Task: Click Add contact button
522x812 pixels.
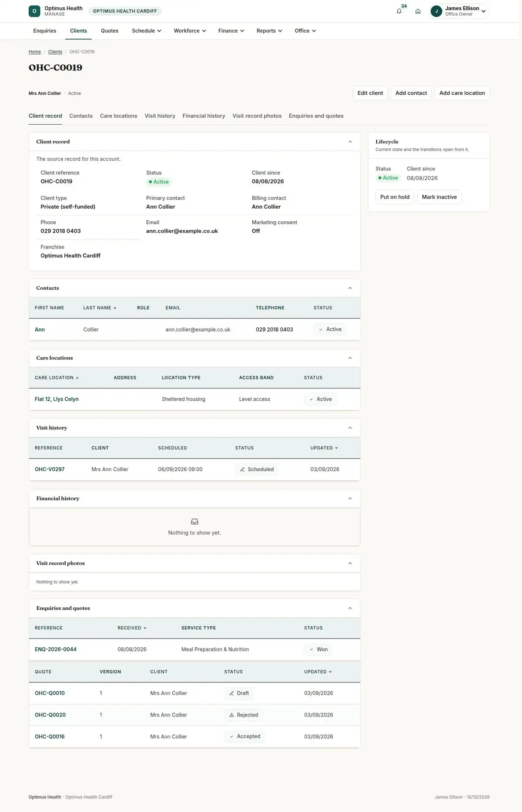Action: click(x=411, y=93)
